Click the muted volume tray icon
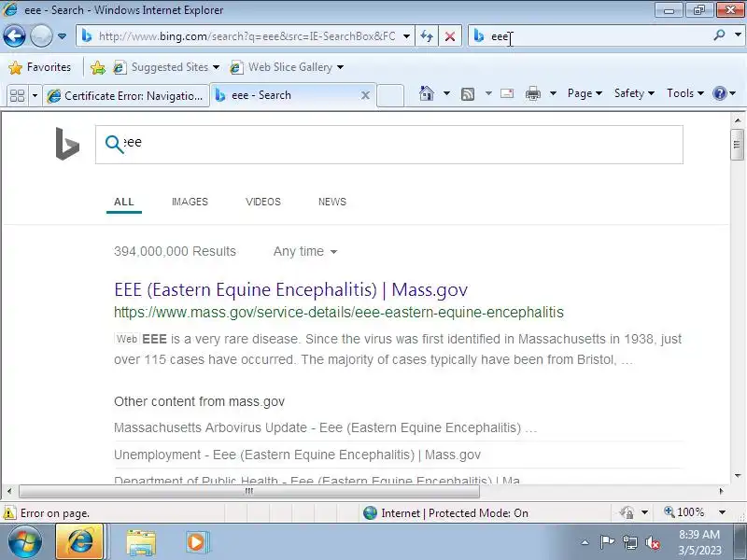The height and width of the screenshot is (560, 747). [x=652, y=543]
